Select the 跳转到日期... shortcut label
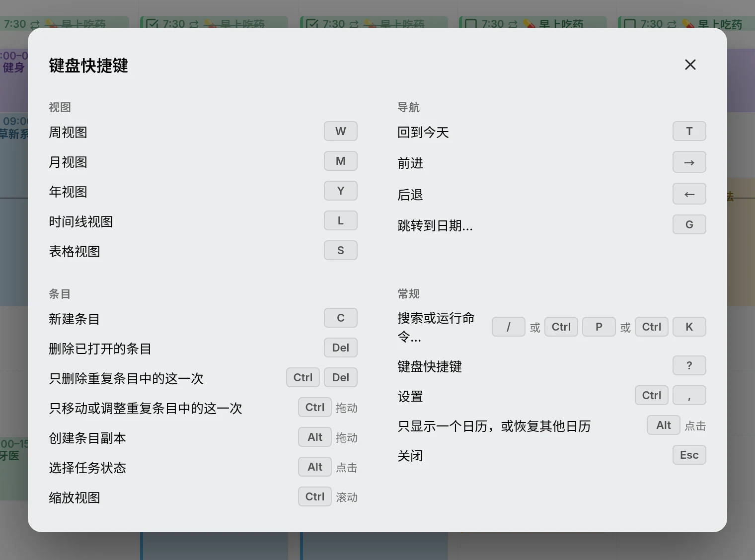Image resolution: width=755 pixels, height=560 pixels. pos(435,226)
